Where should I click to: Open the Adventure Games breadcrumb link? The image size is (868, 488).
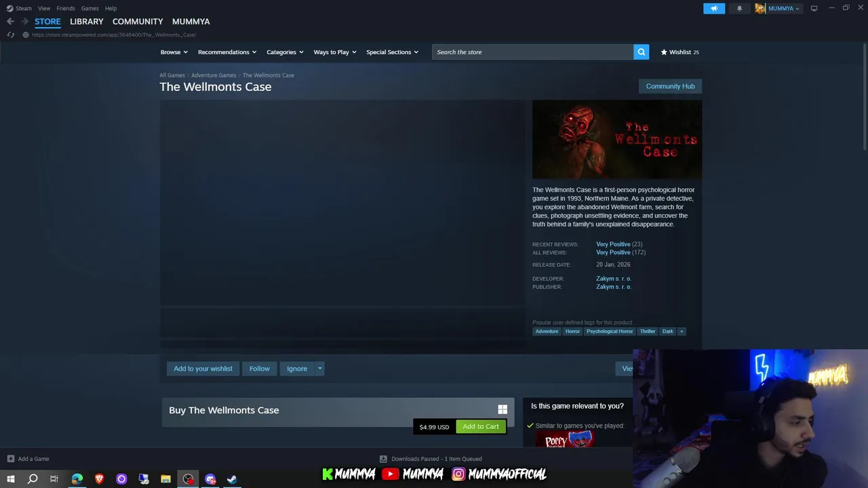[214, 75]
